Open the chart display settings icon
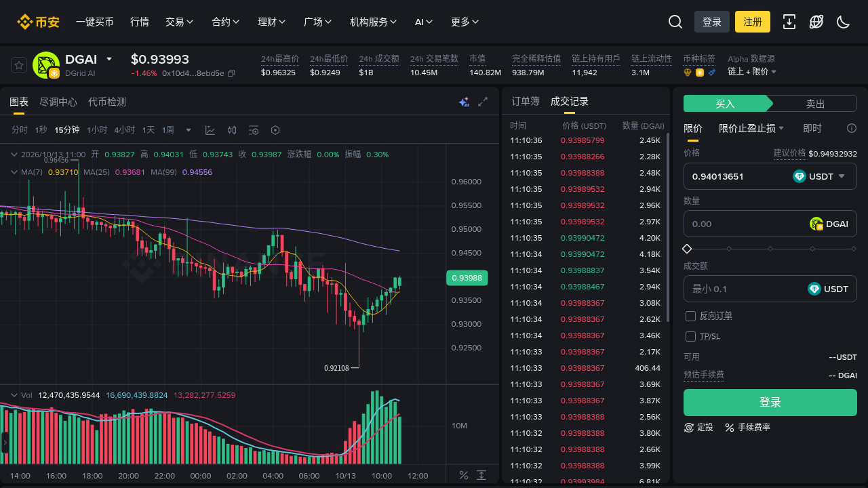Viewport: 868px width, 488px height. tap(254, 130)
